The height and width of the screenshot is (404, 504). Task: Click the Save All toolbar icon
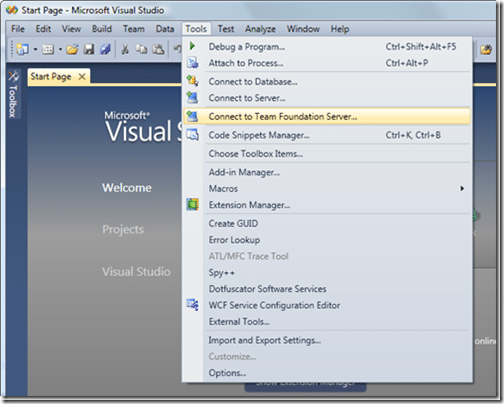[106, 50]
